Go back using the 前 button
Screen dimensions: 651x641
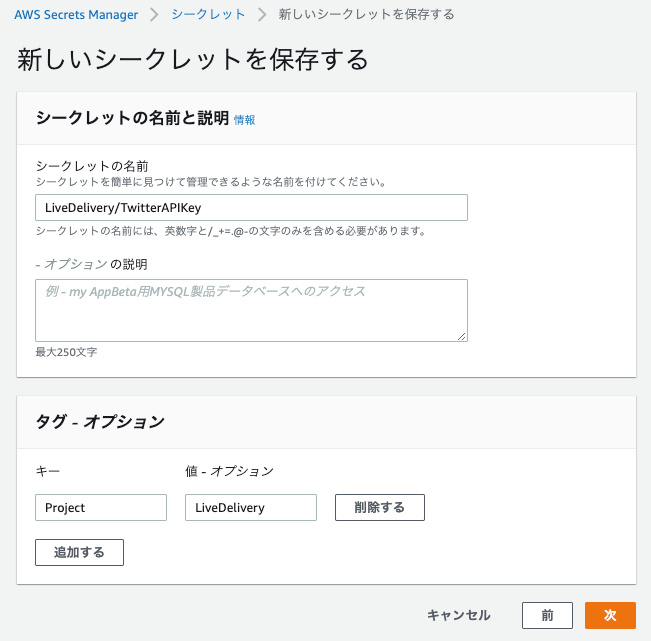[547, 615]
